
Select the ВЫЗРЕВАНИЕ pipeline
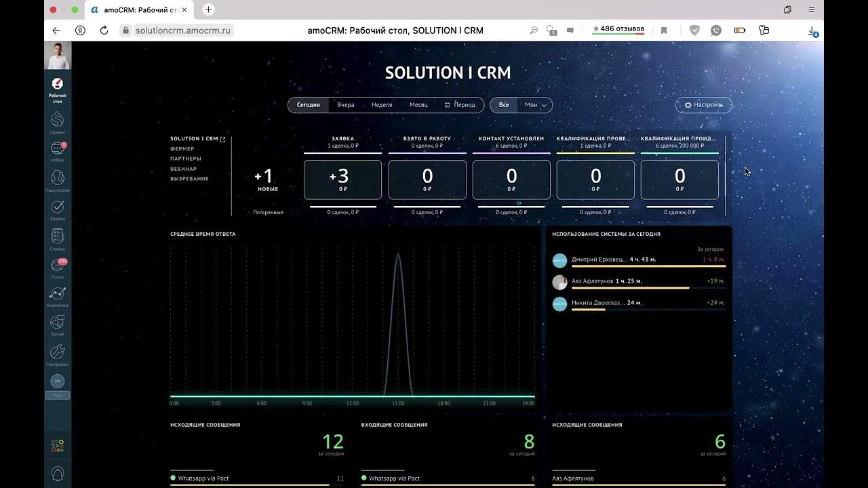point(189,179)
